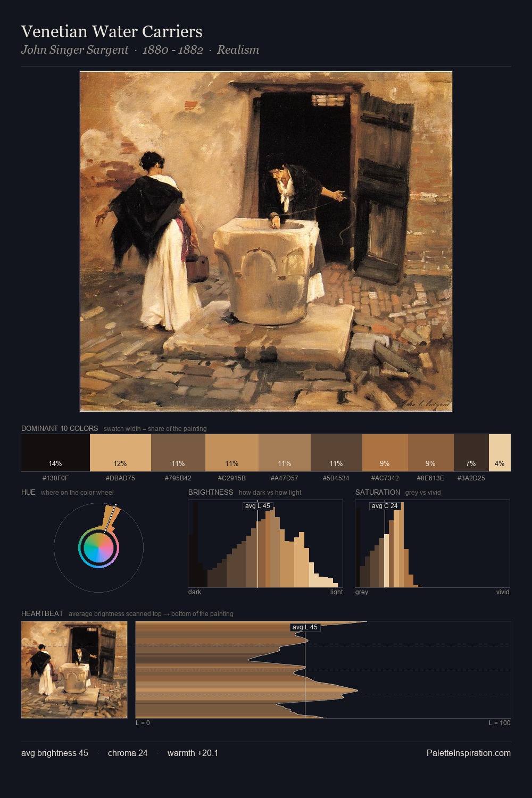Click the HUE section heading

tap(28, 492)
